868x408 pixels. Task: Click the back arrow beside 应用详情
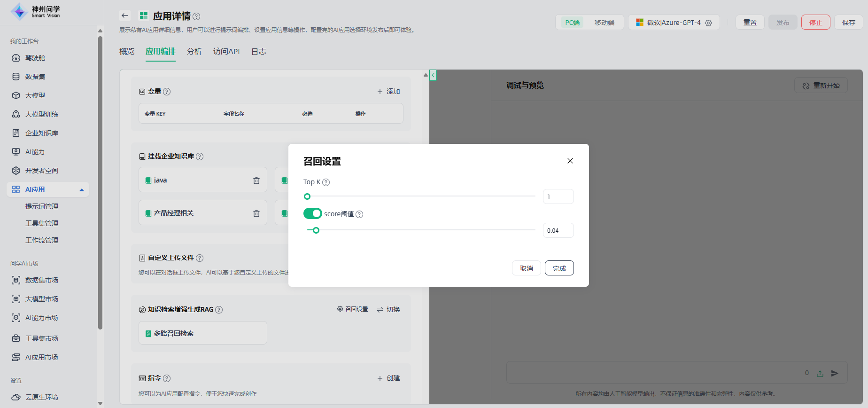[124, 16]
